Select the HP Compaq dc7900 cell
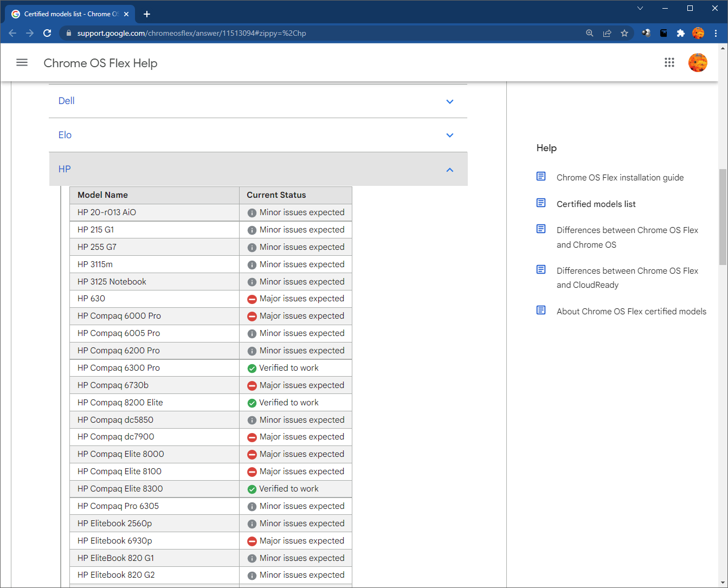 (x=154, y=437)
